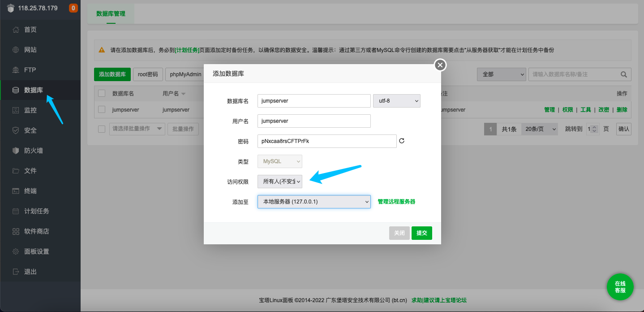Click the warning triangle icon in the notice

[x=102, y=50]
